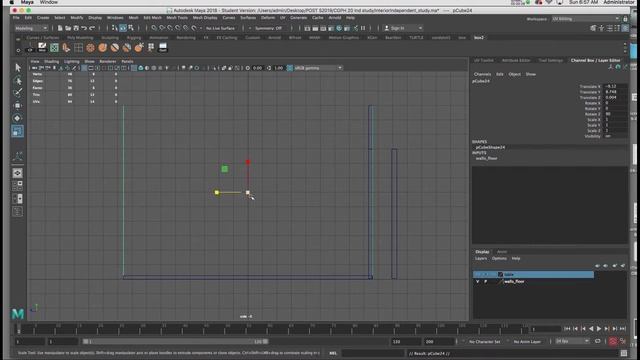The image size is (640, 360).
Task: Toggle Symmetry Off setting
Action: coord(268,28)
